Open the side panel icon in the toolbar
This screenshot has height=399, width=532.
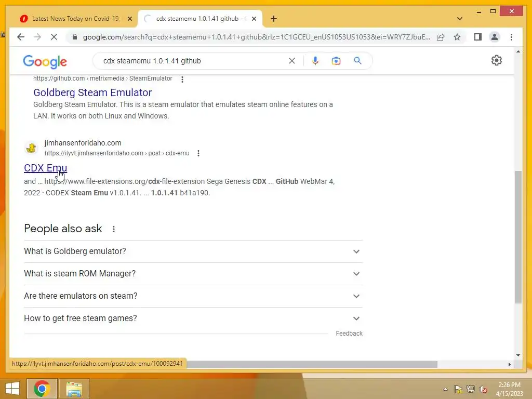[x=478, y=37]
